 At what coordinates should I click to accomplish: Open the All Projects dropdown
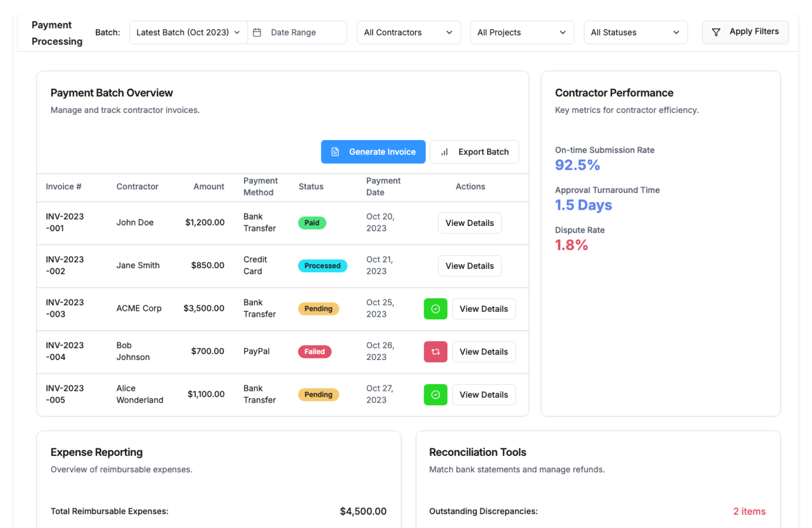521,33
